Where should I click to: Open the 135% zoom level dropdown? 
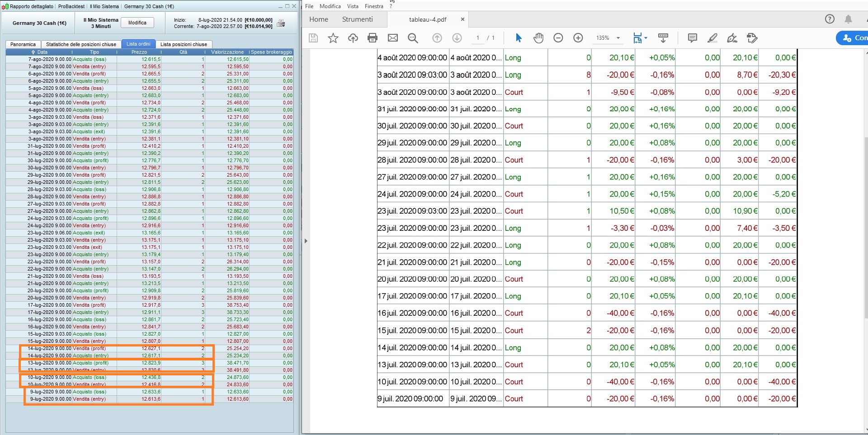[618, 38]
